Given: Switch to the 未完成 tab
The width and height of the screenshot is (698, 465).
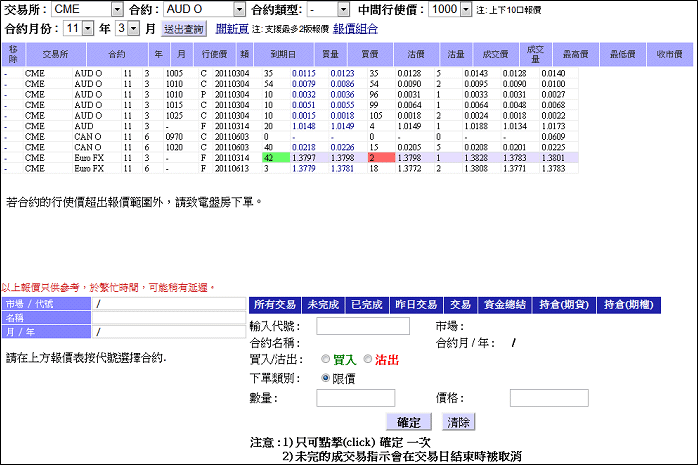Looking at the screenshot, I should pyautogui.click(x=323, y=305).
